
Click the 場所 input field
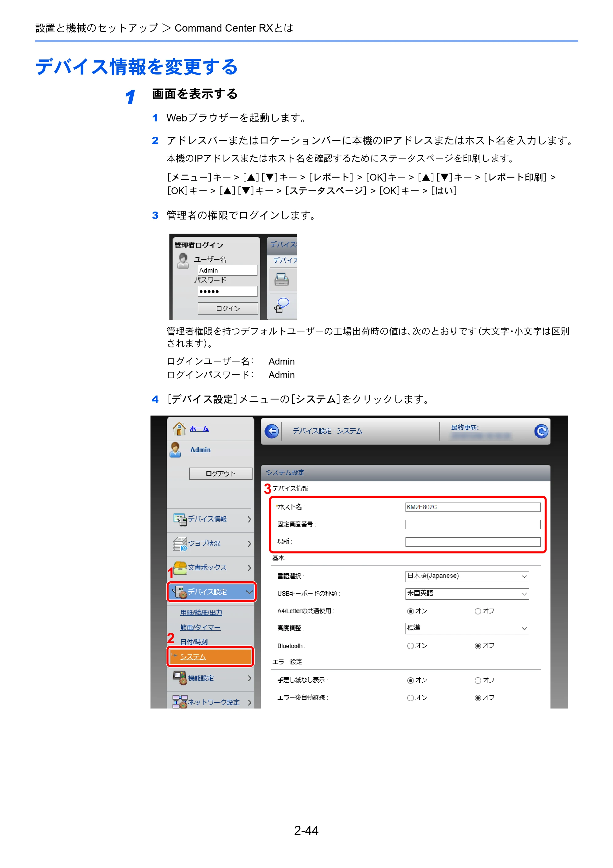click(x=472, y=542)
